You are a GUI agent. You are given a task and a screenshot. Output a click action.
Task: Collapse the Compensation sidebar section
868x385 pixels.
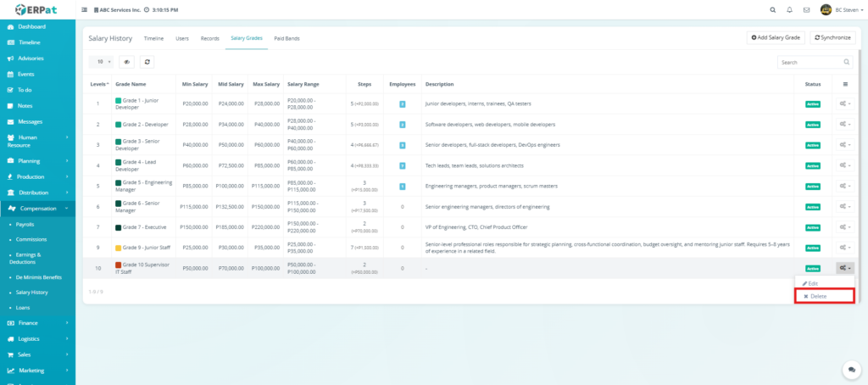pyautogui.click(x=37, y=208)
